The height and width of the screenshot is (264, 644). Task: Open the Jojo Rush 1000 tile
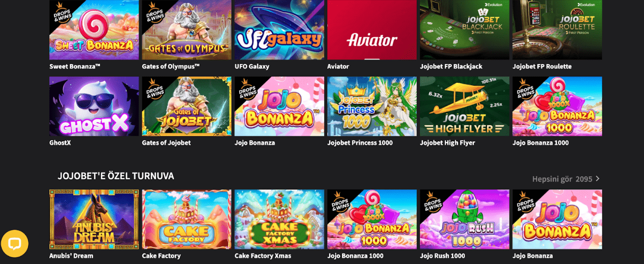(x=465, y=220)
